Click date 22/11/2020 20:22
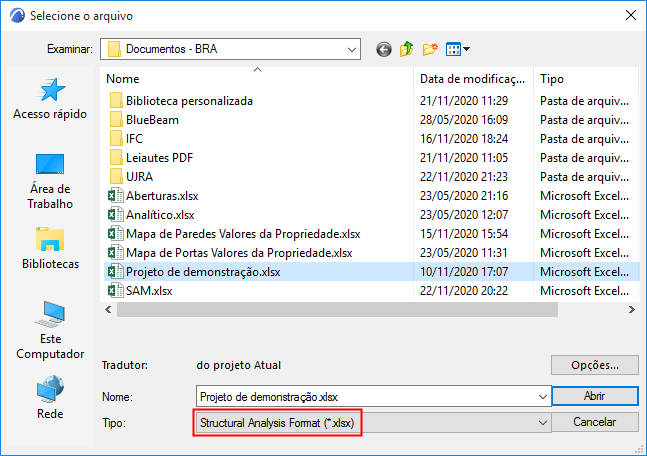 coord(464,291)
